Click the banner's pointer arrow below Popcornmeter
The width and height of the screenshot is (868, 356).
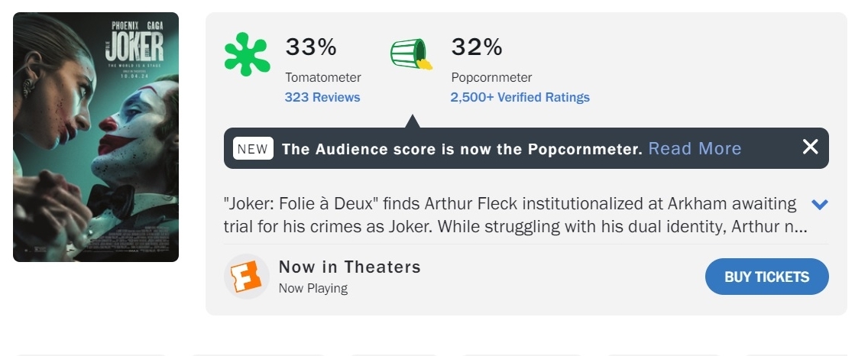[413, 122]
